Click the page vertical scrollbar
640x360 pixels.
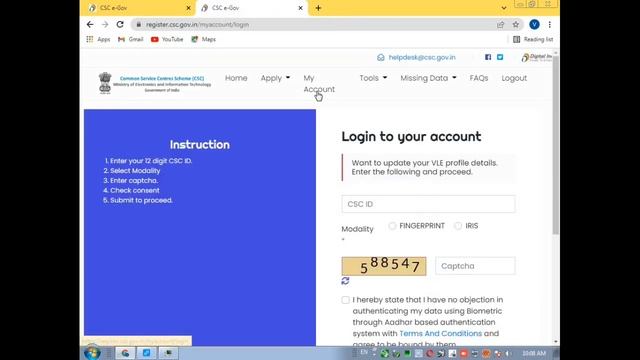tap(556, 145)
